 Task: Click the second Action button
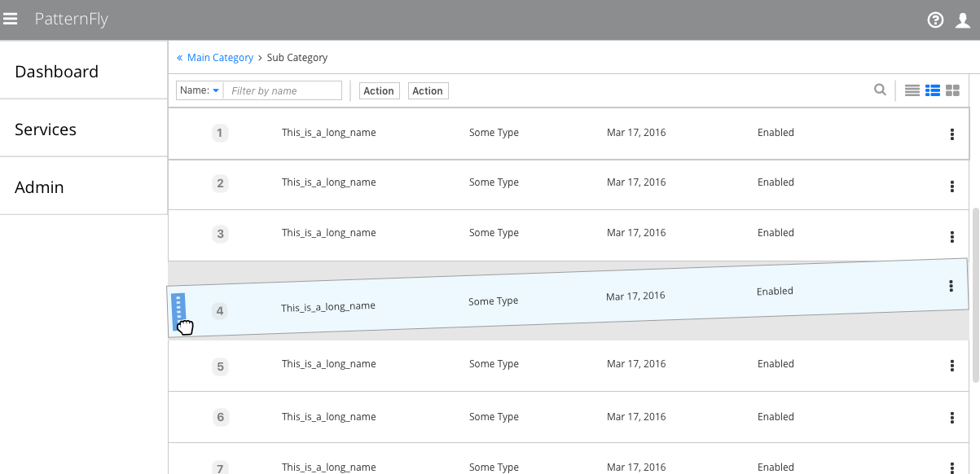pyautogui.click(x=428, y=91)
